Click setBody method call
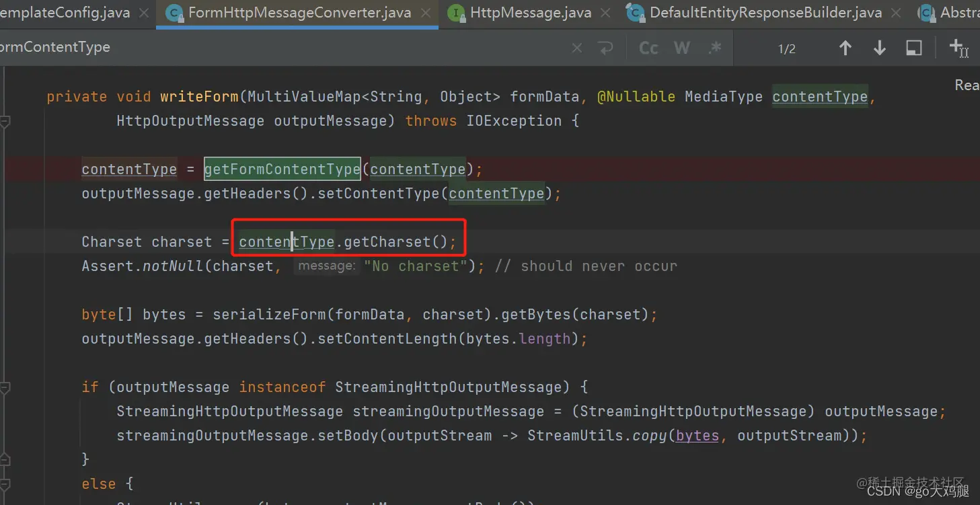Viewport: 980px width, 505px height. (x=348, y=436)
